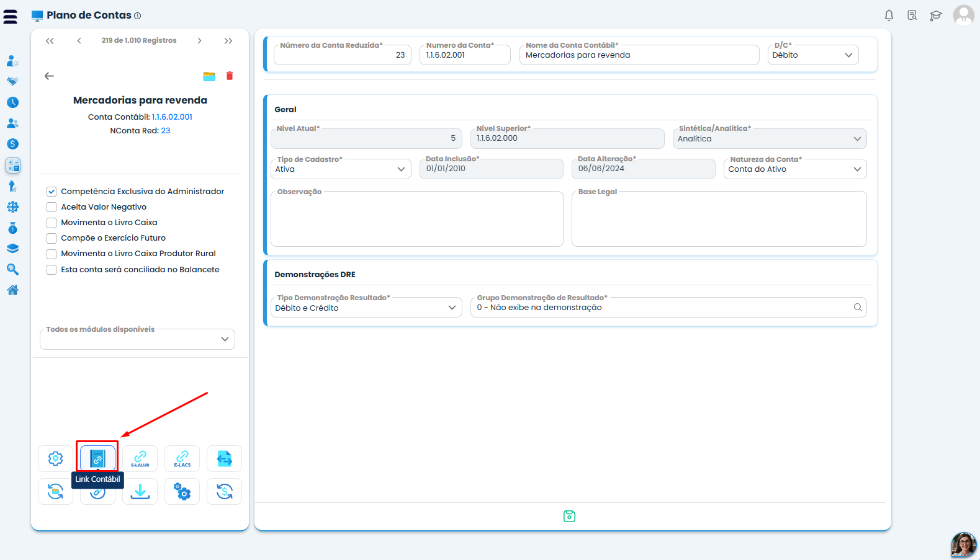Click the yellow folder icon
The height and width of the screenshot is (560, 980).
[209, 76]
